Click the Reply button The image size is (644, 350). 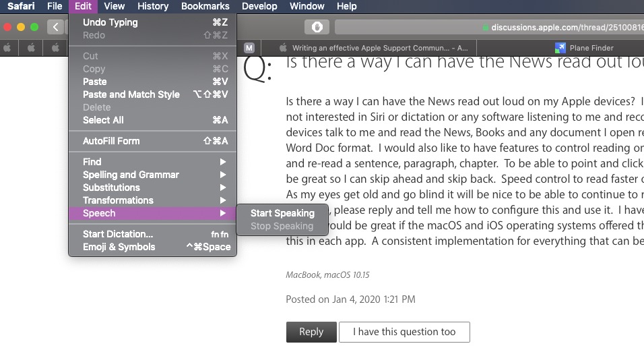[311, 332]
